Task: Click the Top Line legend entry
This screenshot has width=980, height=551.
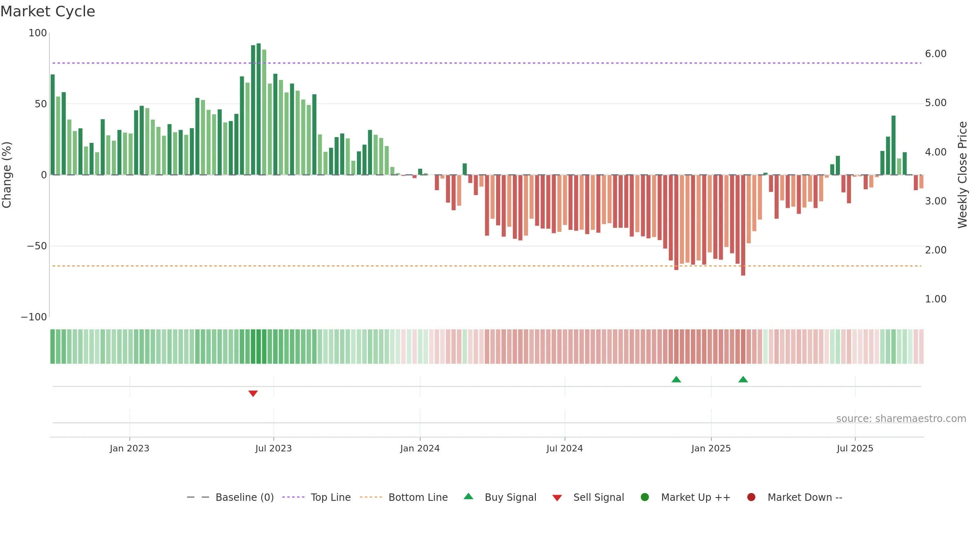Action: click(x=316, y=497)
